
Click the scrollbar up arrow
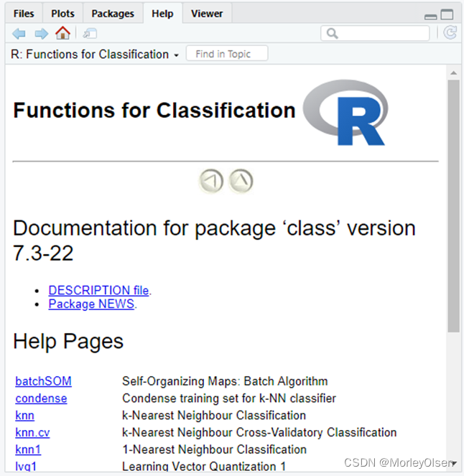[x=454, y=73]
